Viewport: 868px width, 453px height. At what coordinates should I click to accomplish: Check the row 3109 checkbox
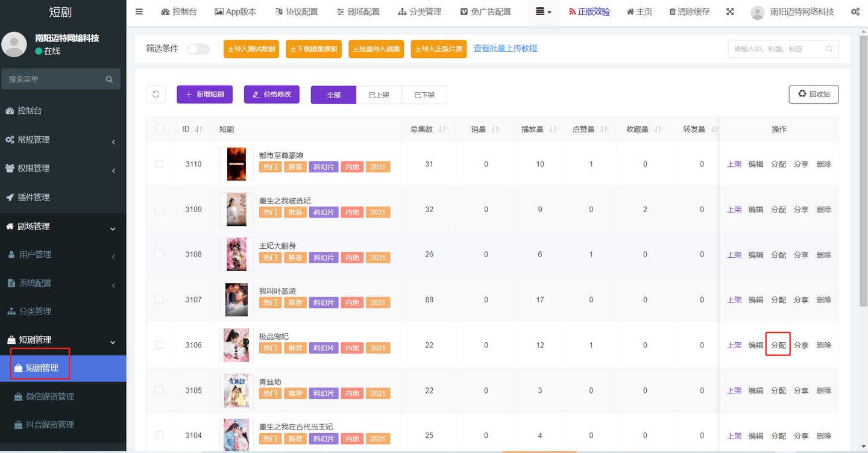(x=159, y=209)
